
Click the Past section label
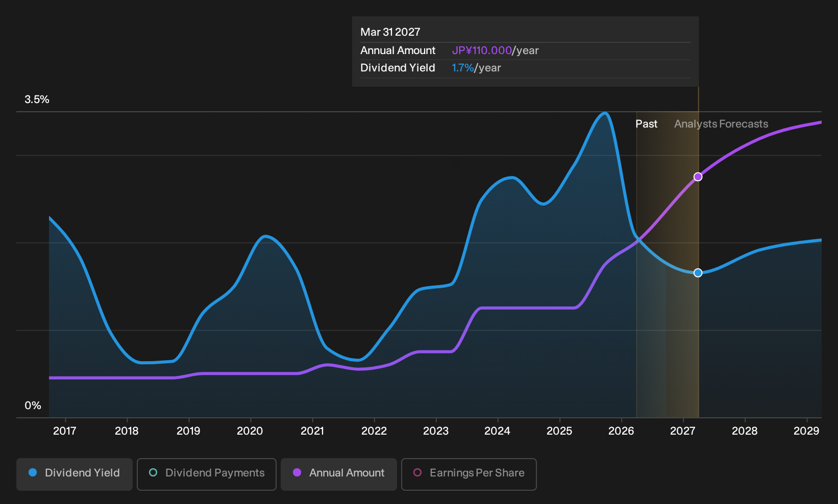point(646,124)
